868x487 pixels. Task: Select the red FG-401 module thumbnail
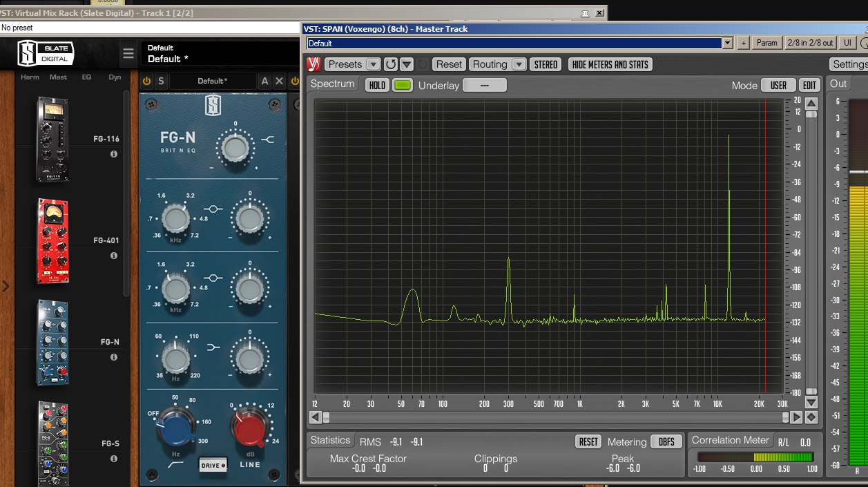point(52,242)
